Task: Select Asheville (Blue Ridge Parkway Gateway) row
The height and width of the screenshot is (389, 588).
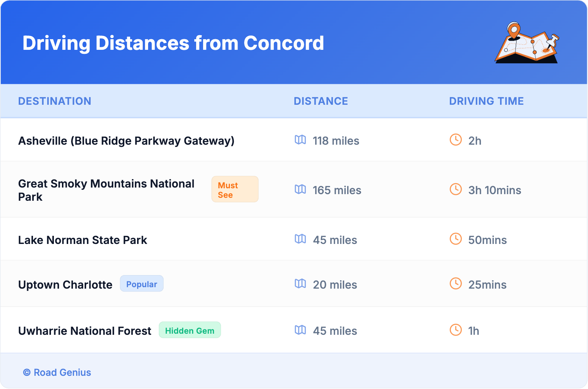Action: click(126, 141)
